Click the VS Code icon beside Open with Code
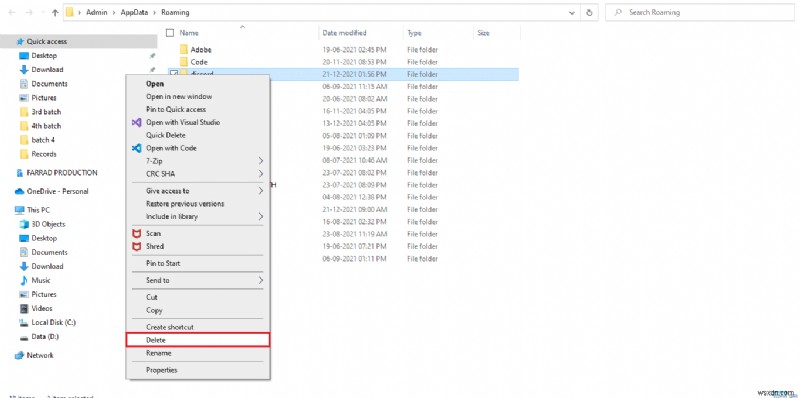Image resolution: width=800 pixels, height=398 pixels. pos(136,148)
